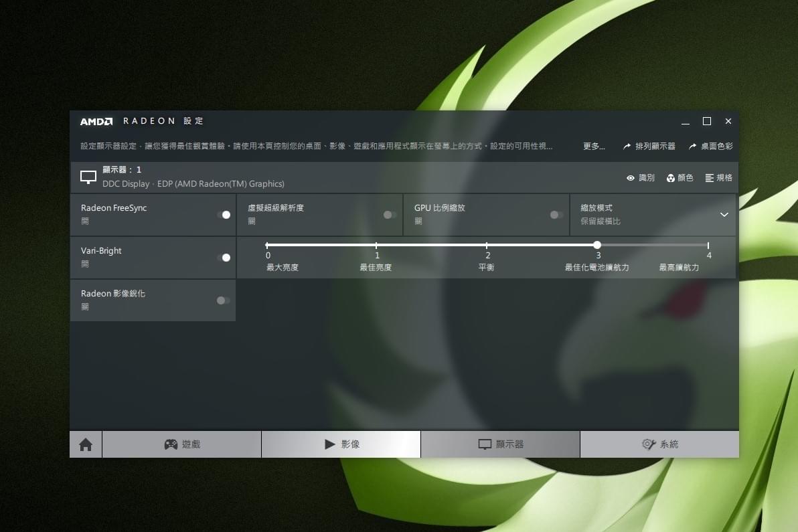Screen dimensions: 798x532
Task: Click the monitor icon for 顯示器 1
Action: [88, 177]
